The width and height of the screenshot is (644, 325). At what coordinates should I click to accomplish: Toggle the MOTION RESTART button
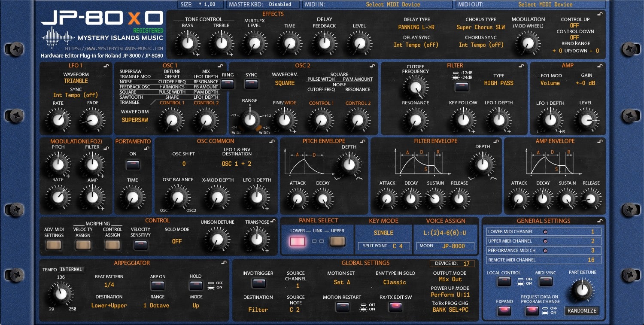click(x=342, y=307)
